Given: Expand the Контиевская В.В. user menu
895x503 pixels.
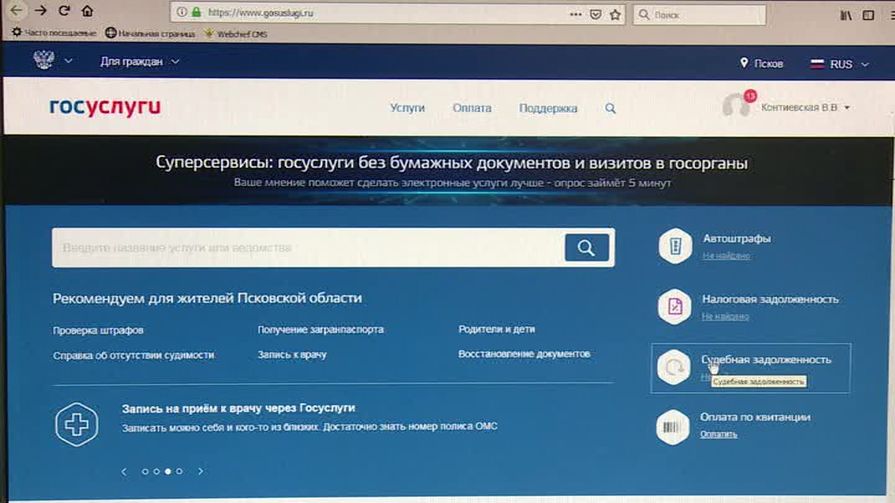Looking at the screenshot, I should [x=805, y=107].
